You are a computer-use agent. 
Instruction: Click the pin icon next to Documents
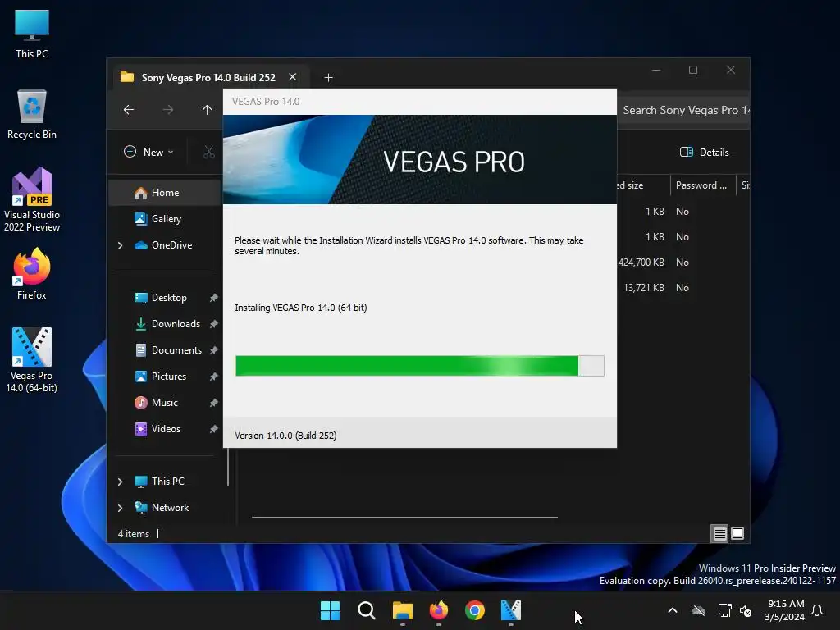(214, 350)
